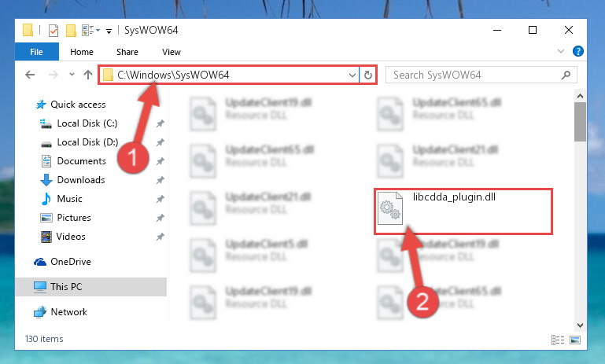Open the File menu tab

[37, 52]
